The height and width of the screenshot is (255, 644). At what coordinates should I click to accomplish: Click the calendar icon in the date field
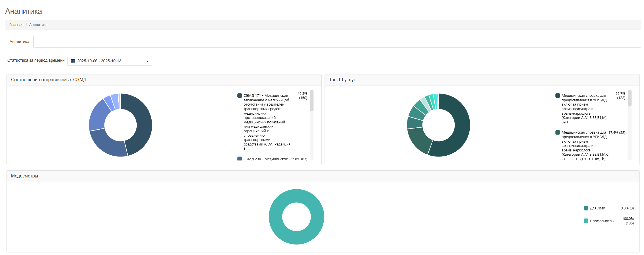(x=73, y=61)
